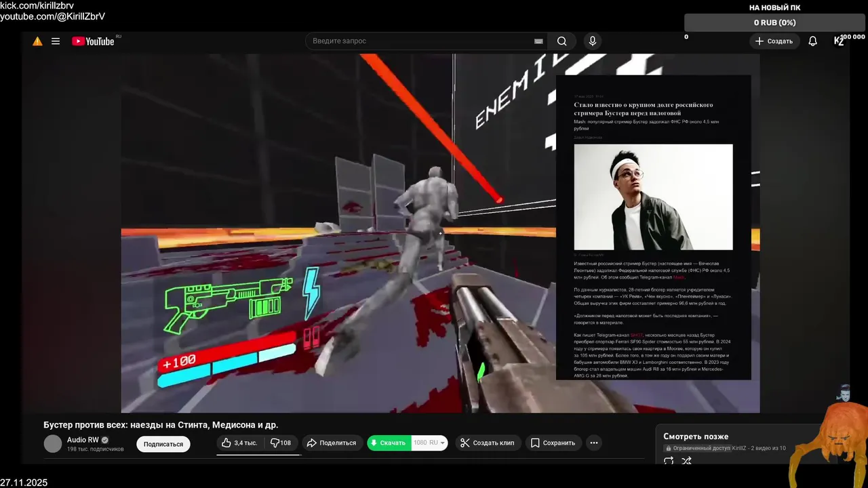Click the 'KirillZ' playlist owner name
Screen dimensions: 868x488
[x=739, y=449]
